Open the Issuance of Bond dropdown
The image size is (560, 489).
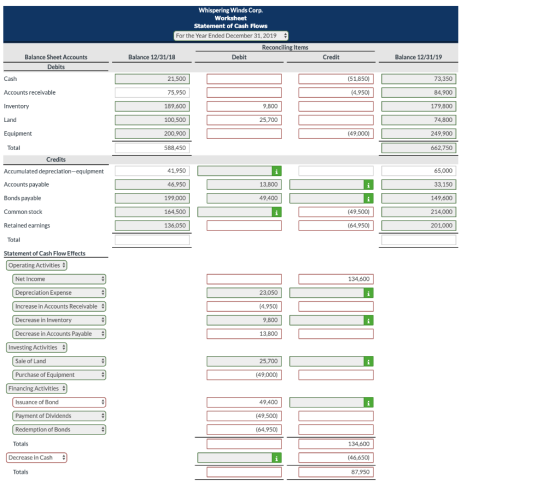pyautogui.click(x=59, y=402)
